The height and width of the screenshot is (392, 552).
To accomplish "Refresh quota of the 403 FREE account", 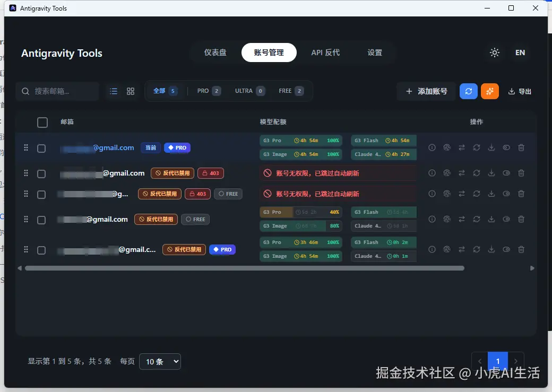I will [476, 194].
